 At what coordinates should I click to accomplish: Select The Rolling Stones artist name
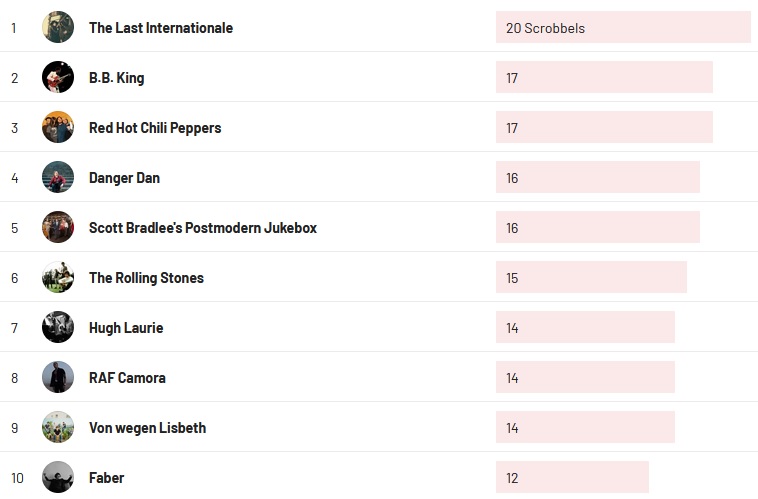146,278
